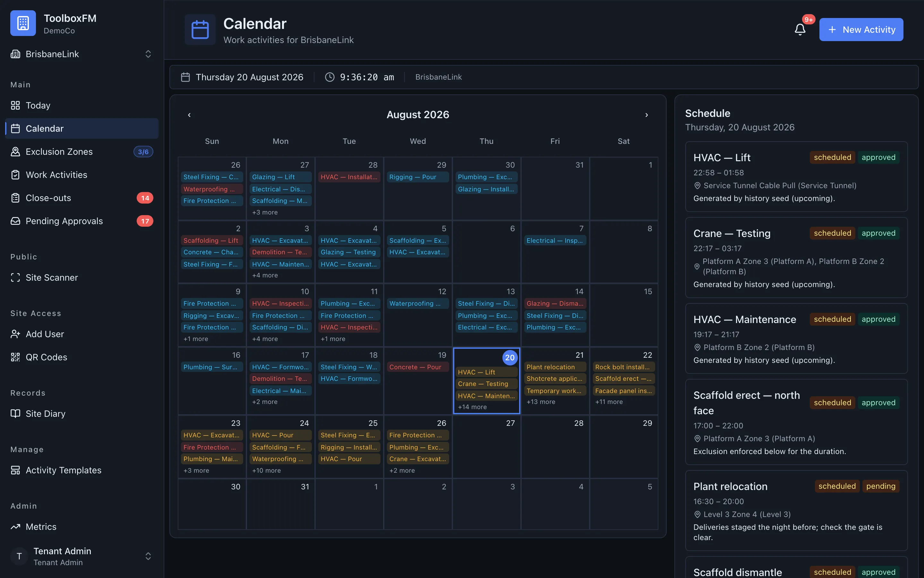Show '+11 more' activities on August 22
This screenshot has width=924, height=578.
(609, 402)
